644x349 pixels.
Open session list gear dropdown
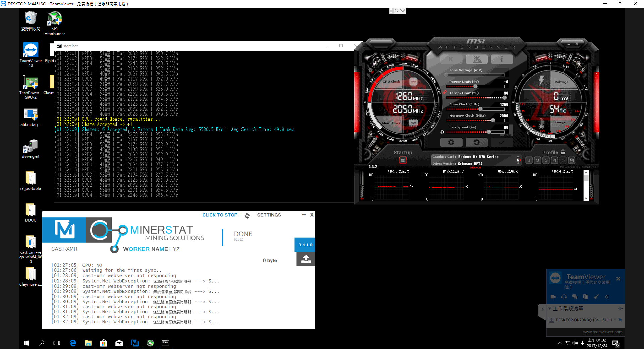[x=620, y=308]
